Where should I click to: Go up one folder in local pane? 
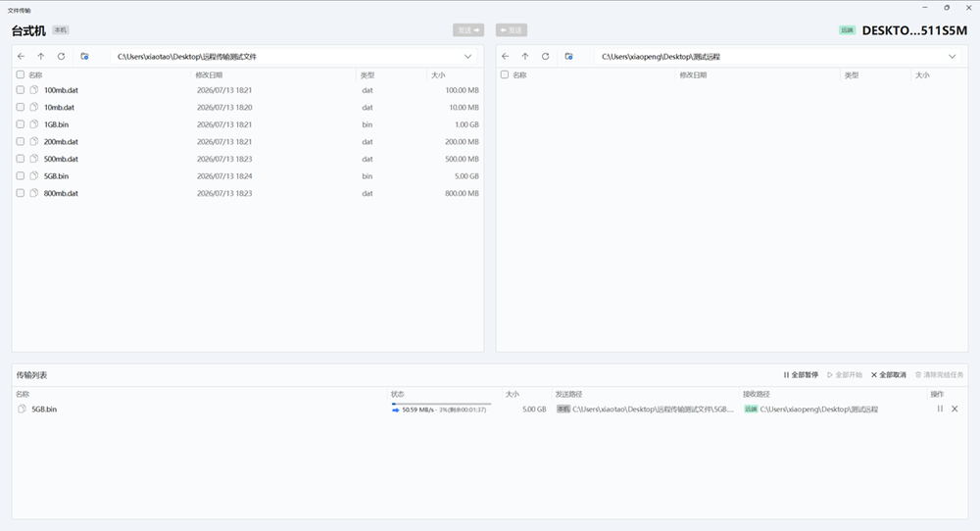41,56
